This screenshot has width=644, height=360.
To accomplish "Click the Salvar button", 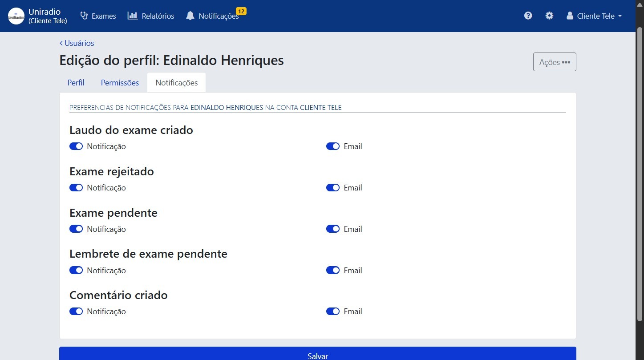I will [x=317, y=355].
